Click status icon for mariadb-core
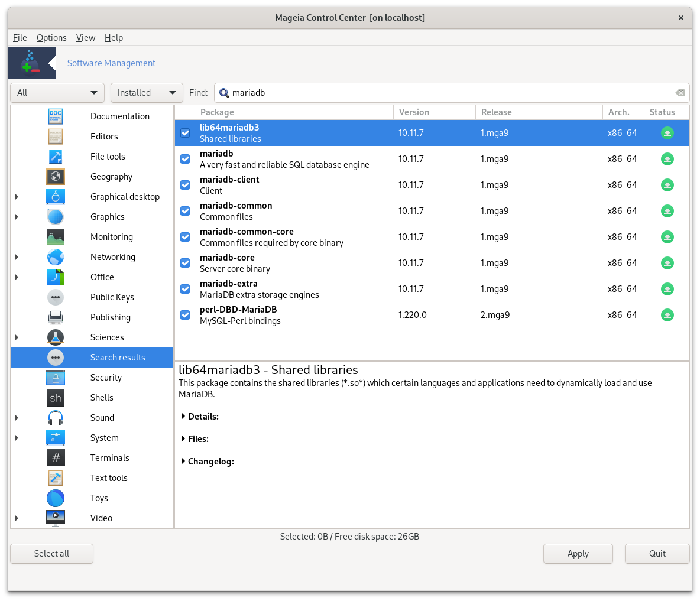The height and width of the screenshot is (601, 700). 667,263
